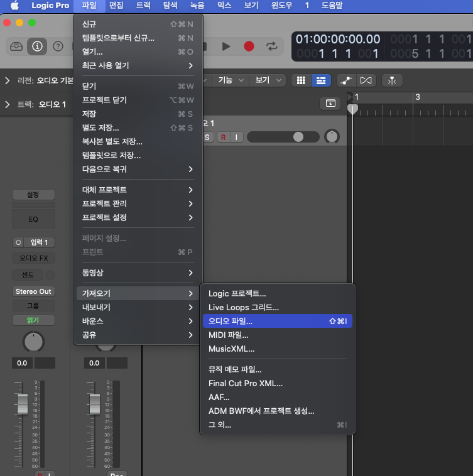This screenshot has width=473, height=476.
Task: Click the Audio 1 track pan knob
Action: [x=332, y=137]
